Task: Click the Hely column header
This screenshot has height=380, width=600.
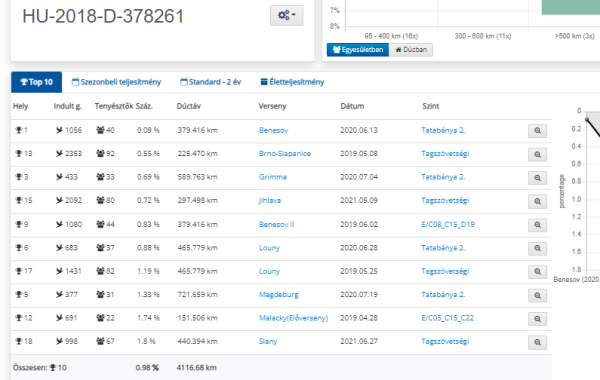Action: [x=21, y=106]
